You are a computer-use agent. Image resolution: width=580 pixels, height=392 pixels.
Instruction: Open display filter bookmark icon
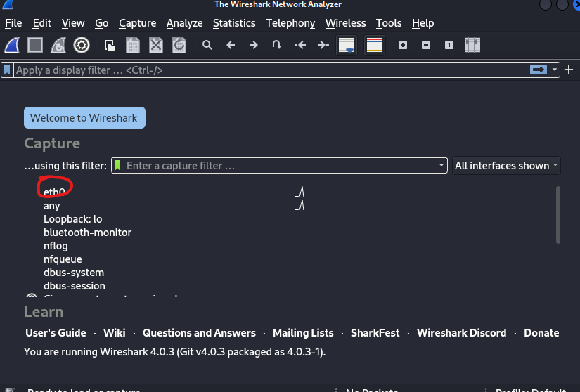[7, 70]
